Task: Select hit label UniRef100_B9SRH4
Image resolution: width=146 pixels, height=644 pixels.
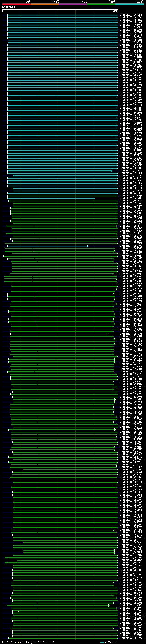Action: 131,58
